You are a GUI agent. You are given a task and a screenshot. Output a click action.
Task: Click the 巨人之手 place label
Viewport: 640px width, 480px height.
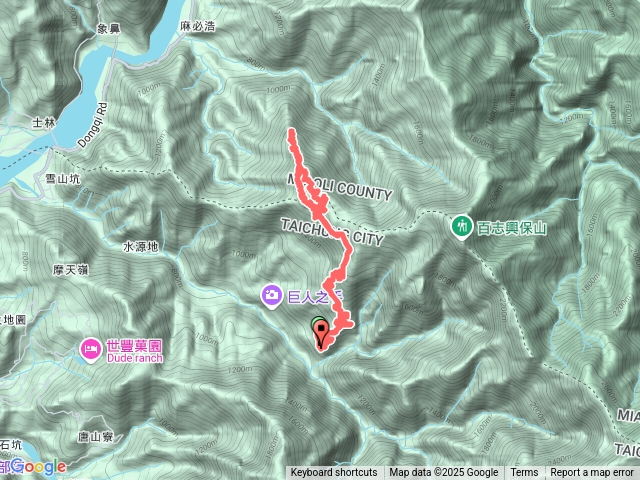click(x=315, y=297)
